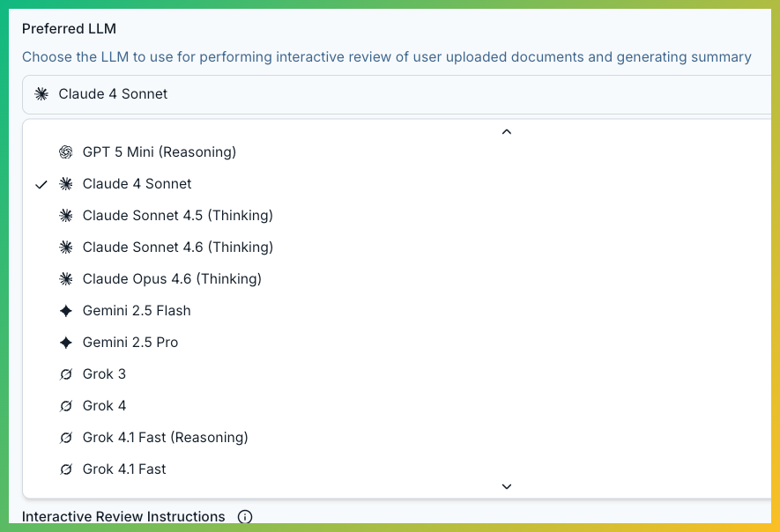Click the OpenAI icon beside GPT 5 Mini

click(x=65, y=152)
